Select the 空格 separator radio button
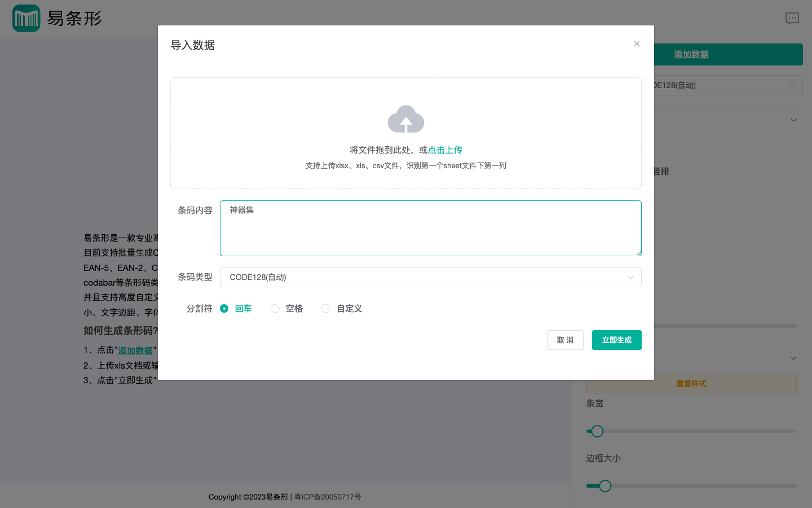 275,308
